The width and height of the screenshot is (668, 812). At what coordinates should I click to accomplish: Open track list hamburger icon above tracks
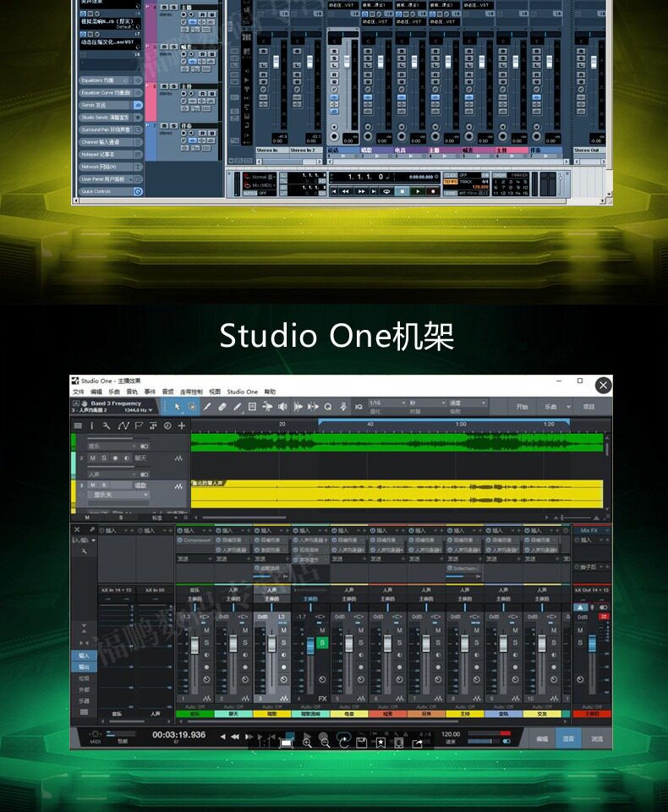coord(78,425)
